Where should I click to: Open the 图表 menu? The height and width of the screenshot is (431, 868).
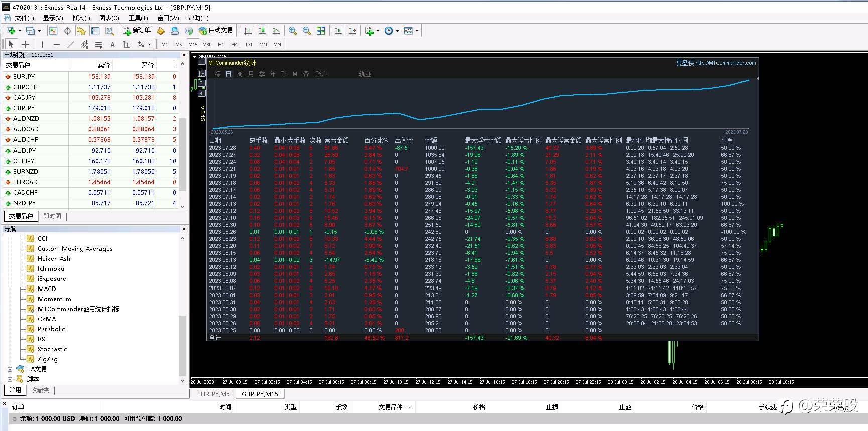(109, 18)
